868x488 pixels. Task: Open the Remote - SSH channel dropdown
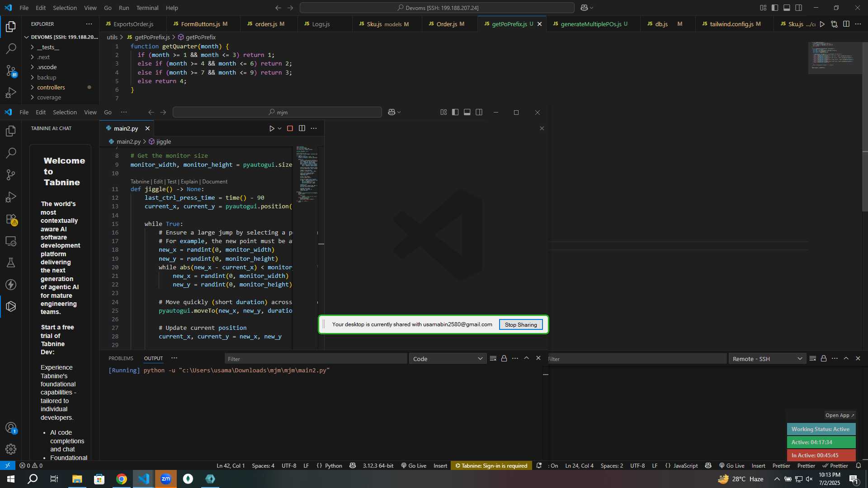point(767,359)
